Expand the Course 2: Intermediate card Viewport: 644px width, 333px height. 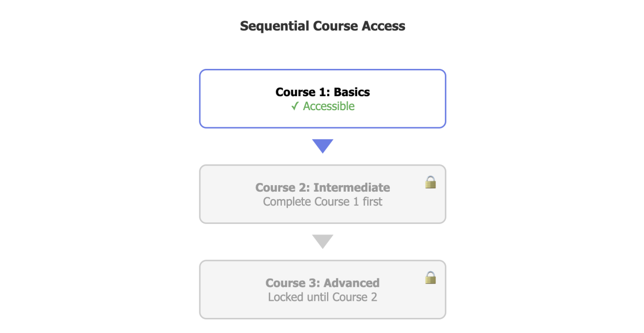[323, 194]
